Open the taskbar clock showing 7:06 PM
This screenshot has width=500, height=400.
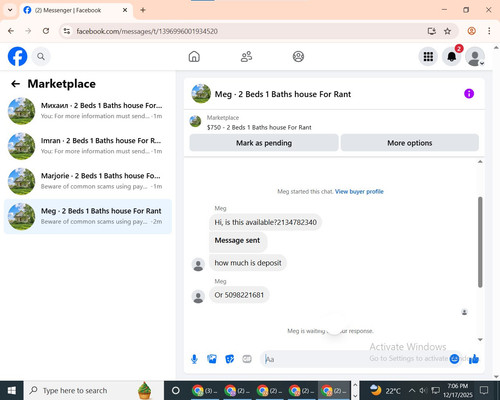point(458,390)
